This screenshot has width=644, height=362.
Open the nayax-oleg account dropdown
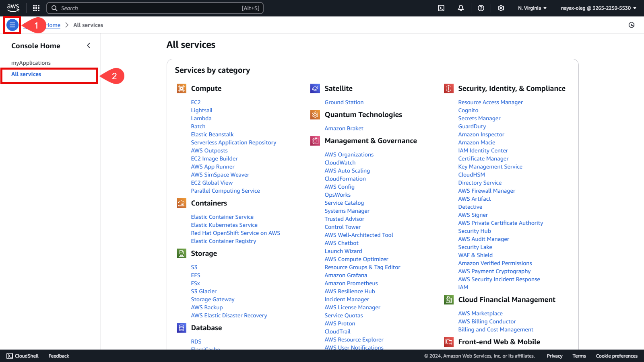(599, 8)
